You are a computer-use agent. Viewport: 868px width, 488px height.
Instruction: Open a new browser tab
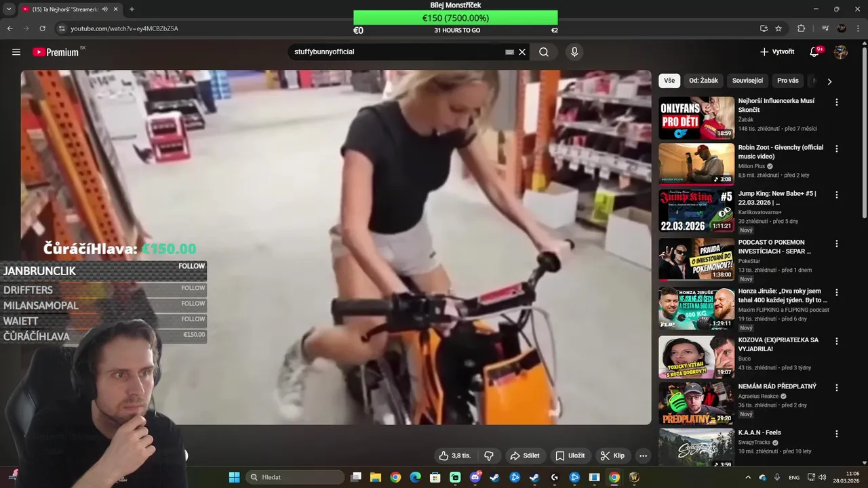[x=132, y=9]
